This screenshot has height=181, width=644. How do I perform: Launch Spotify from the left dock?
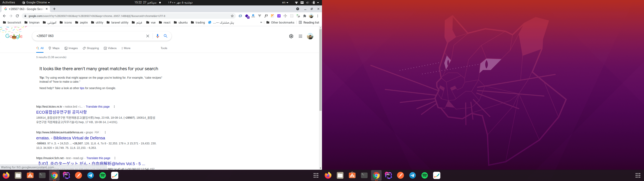(103, 176)
